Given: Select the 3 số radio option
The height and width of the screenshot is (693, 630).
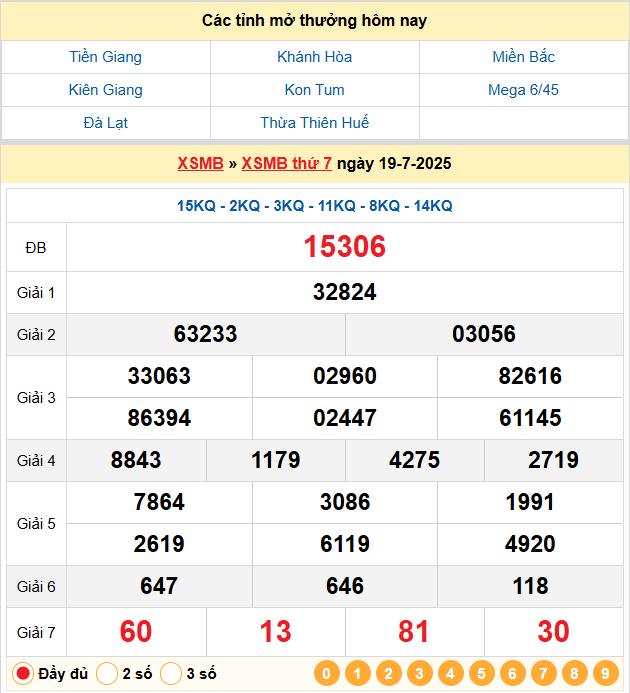Looking at the screenshot, I should (171, 674).
